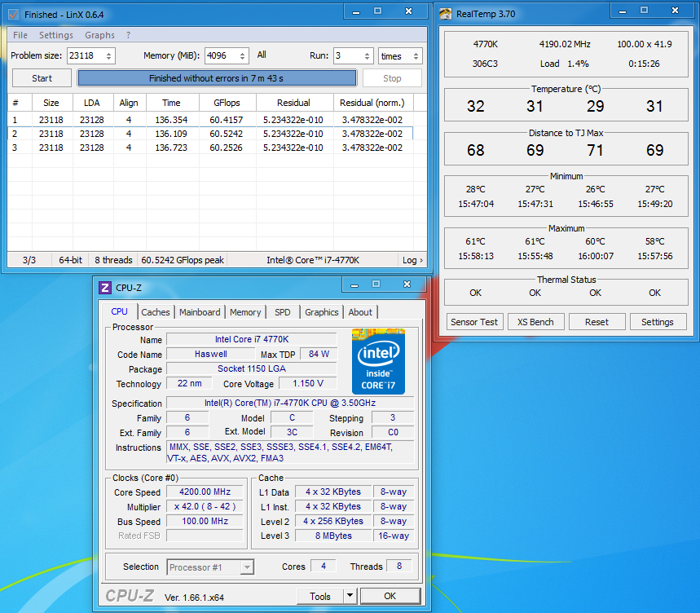
Task: Expand the Tools dropdown arrow in CPU-Z
Action: tap(350, 596)
